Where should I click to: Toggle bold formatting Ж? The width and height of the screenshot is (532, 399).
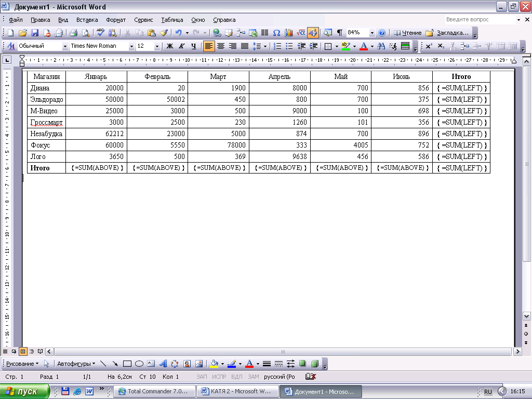pos(170,46)
